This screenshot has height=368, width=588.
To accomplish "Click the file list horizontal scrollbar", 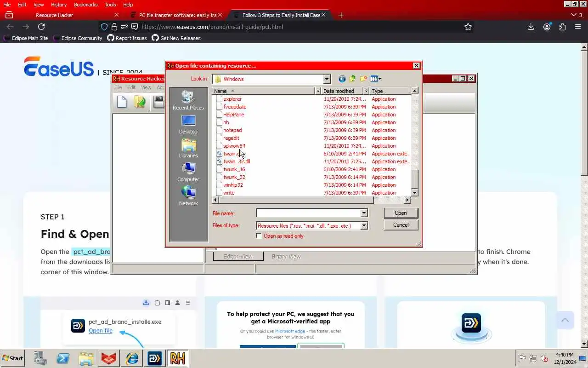I will click(296, 200).
